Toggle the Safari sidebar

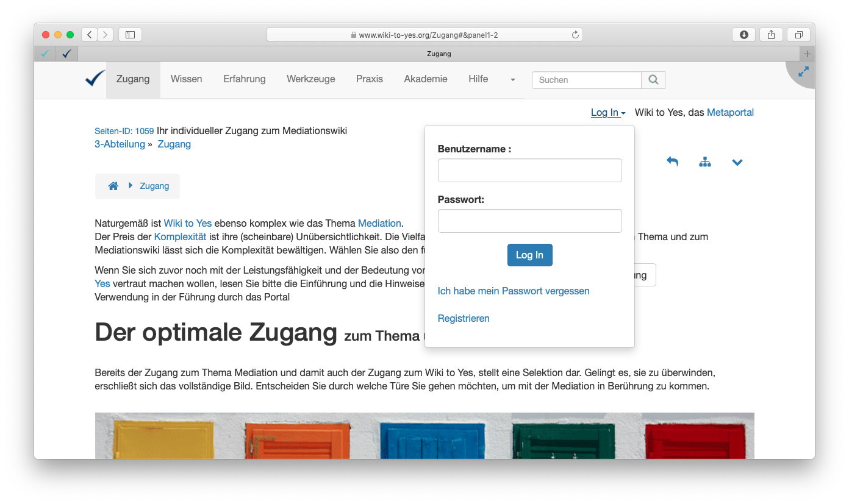point(130,35)
